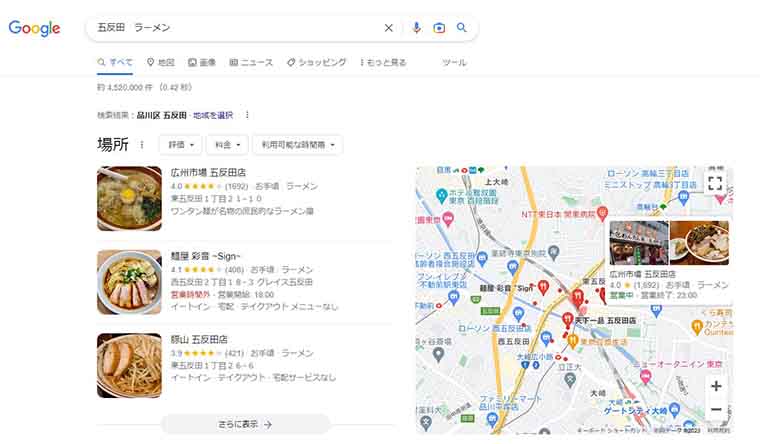Select the すべて tab

point(115,62)
